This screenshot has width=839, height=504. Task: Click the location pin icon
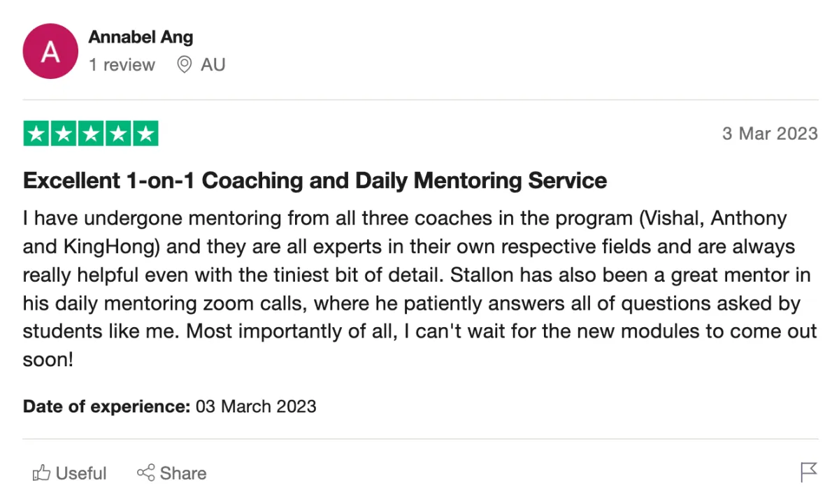pos(185,65)
